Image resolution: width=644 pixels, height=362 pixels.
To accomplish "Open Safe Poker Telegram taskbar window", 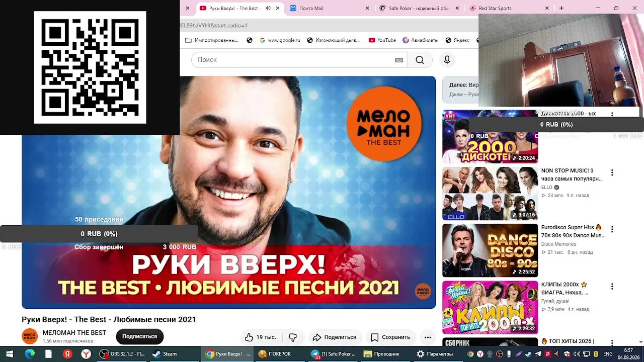I will pyautogui.click(x=333, y=354).
